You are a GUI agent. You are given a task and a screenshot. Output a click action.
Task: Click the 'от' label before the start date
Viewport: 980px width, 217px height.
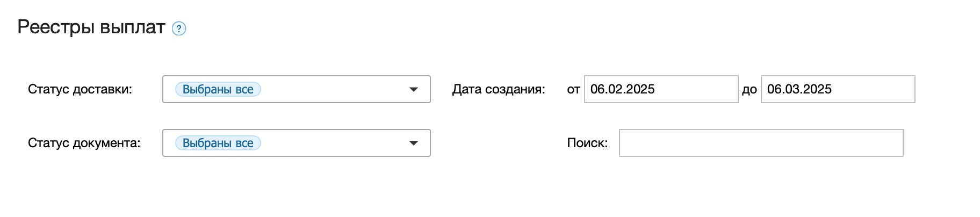[x=573, y=90]
